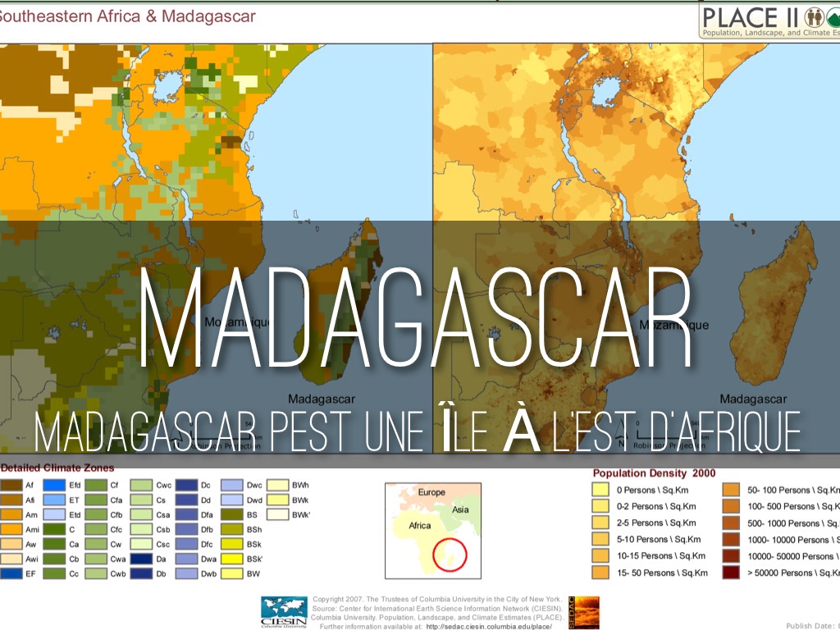840x630 pixels.
Task: Pick the 100-500 Persons density swatch
Action: pos(733,506)
